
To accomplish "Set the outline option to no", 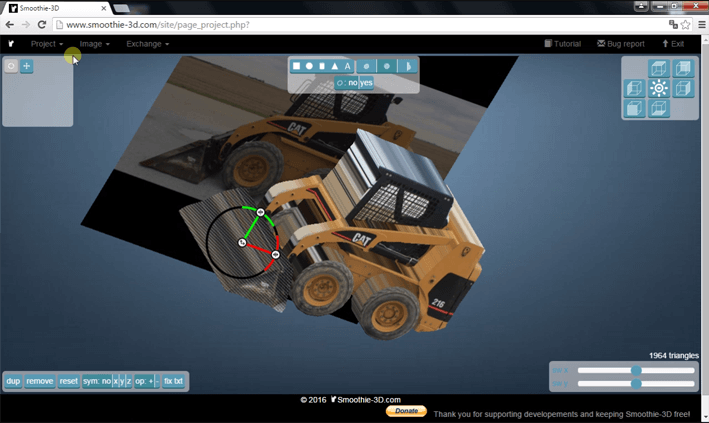I will pos(353,83).
